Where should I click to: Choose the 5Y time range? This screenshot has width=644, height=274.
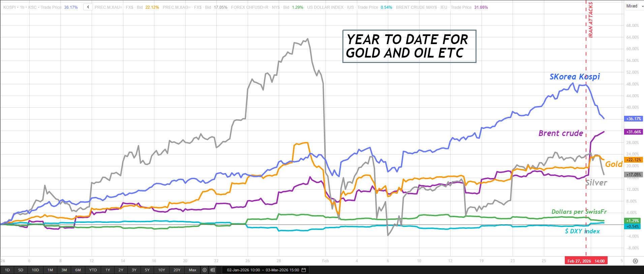tap(147, 270)
